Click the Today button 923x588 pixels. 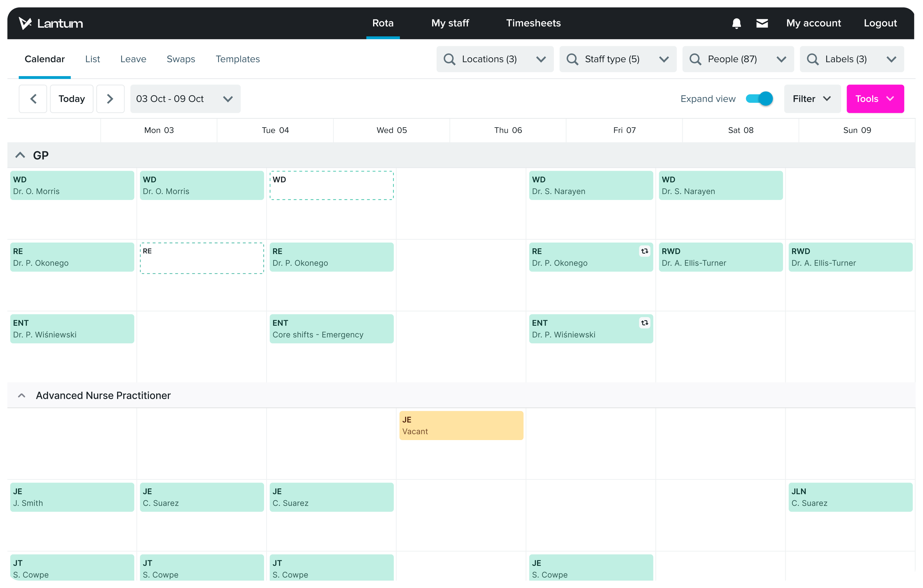point(72,99)
